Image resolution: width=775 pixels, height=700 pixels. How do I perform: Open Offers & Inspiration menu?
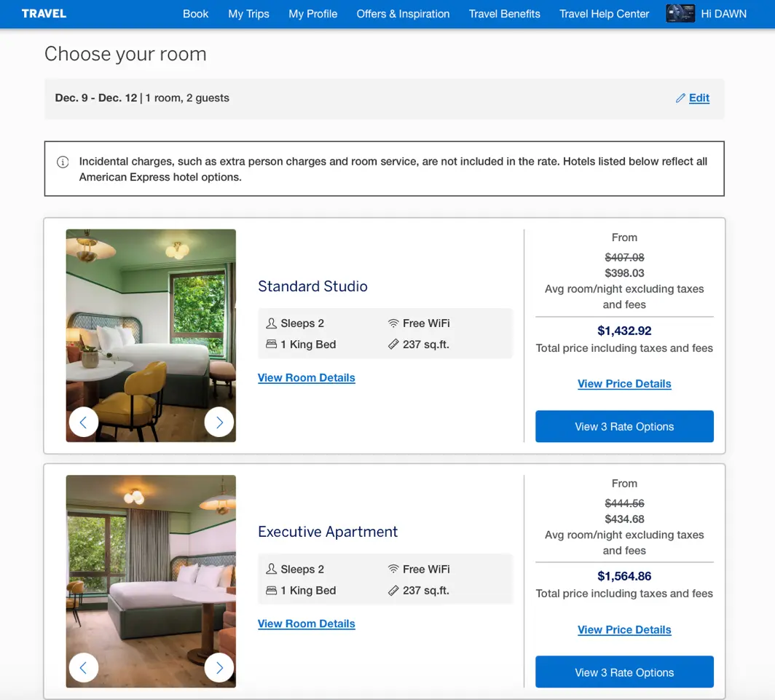(403, 14)
